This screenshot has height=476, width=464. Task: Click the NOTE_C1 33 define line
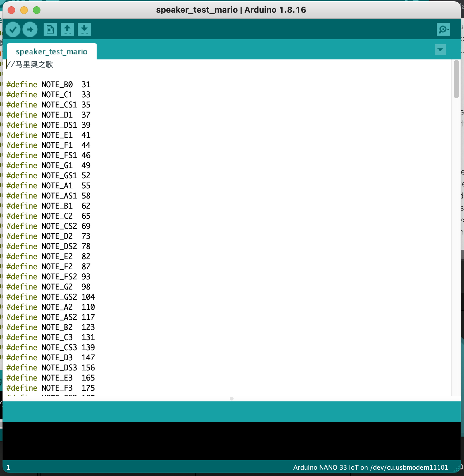click(48, 95)
